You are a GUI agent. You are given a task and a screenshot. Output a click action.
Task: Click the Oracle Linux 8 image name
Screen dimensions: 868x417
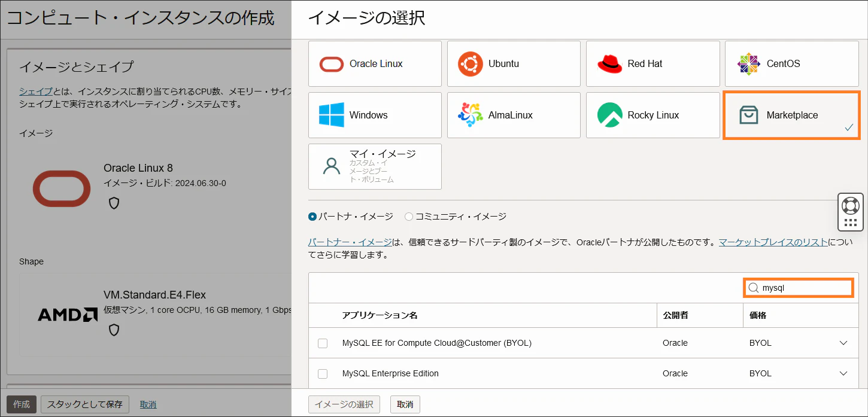point(138,168)
